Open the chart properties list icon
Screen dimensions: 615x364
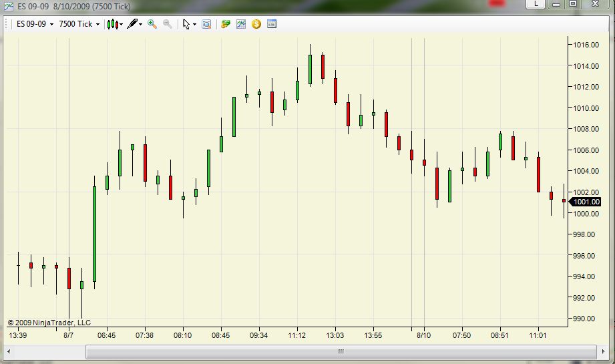click(271, 24)
